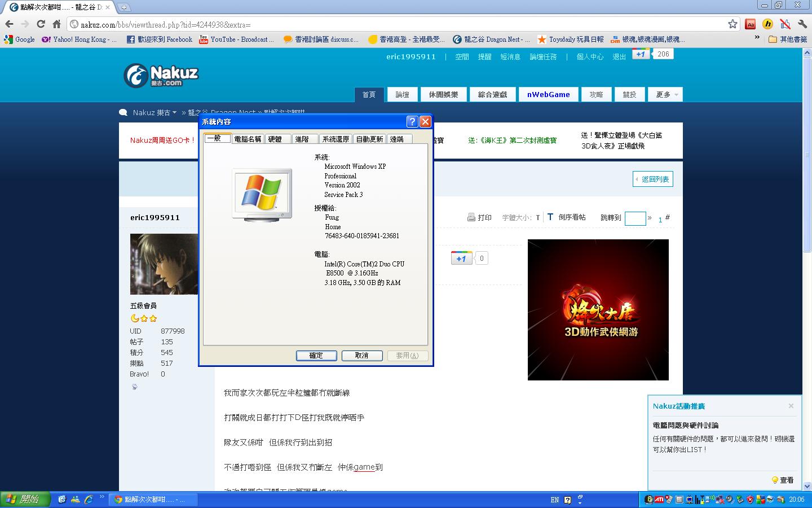The image size is (812, 508).
Task: Click the 返回列表 button
Action: [x=653, y=179]
